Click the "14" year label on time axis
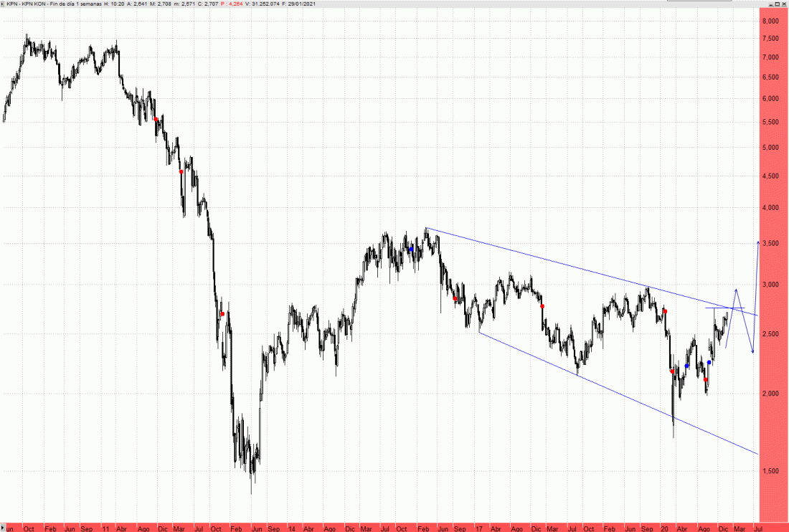The width and height of the screenshot is (789, 532). click(291, 528)
